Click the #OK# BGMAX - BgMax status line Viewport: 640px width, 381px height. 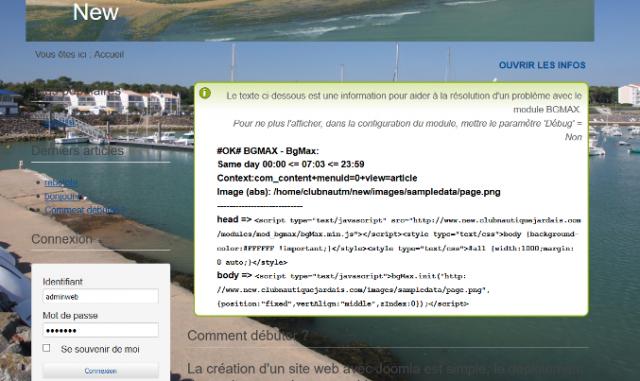point(268,151)
